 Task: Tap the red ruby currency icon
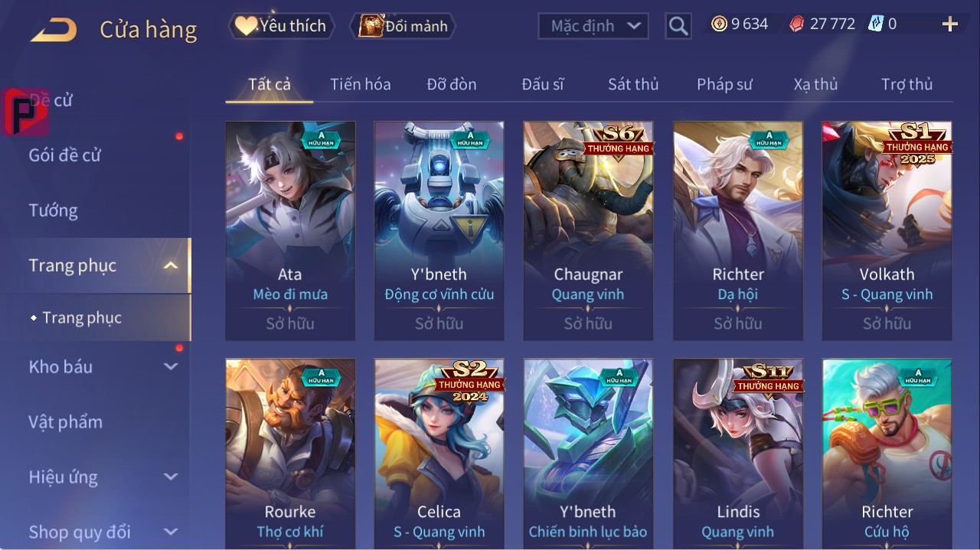coord(798,24)
